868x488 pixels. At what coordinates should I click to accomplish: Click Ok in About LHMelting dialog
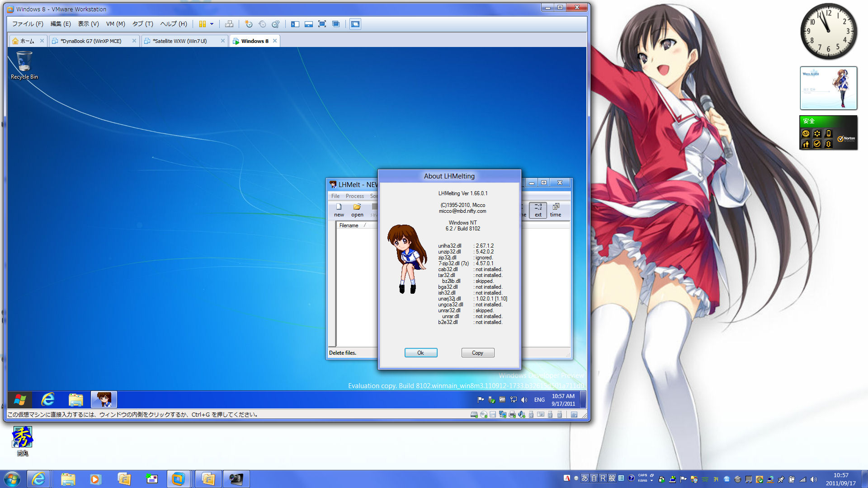pos(420,353)
